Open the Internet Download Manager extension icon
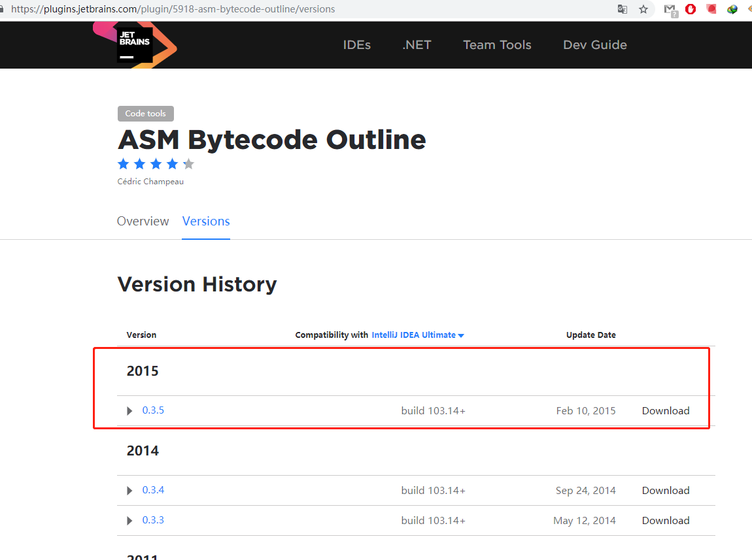The width and height of the screenshot is (752, 560). click(732, 9)
